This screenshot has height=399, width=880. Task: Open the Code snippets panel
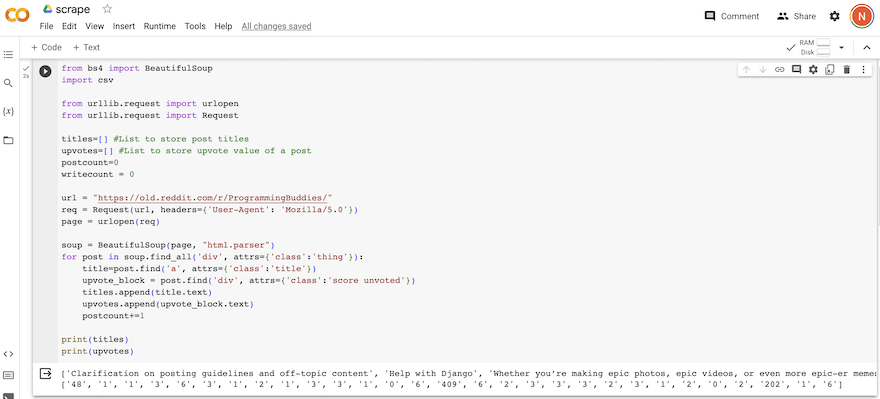8,354
